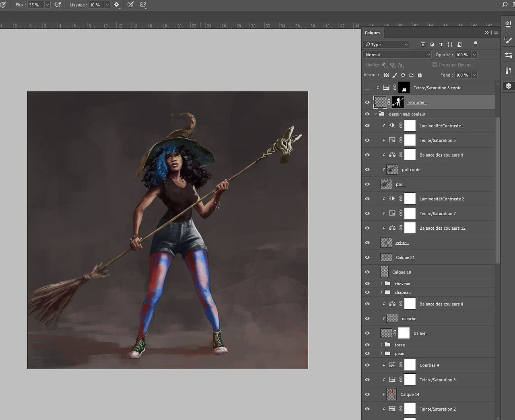
Task: Filter layers by text type
Action: (441, 45)
